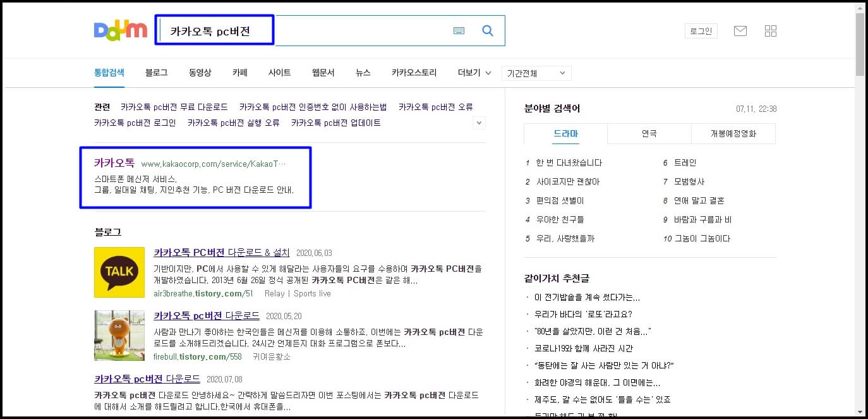Click ranked item 사이코지만 괜찮아
This screenshot has width=868, height=419.
coord(568,181)
